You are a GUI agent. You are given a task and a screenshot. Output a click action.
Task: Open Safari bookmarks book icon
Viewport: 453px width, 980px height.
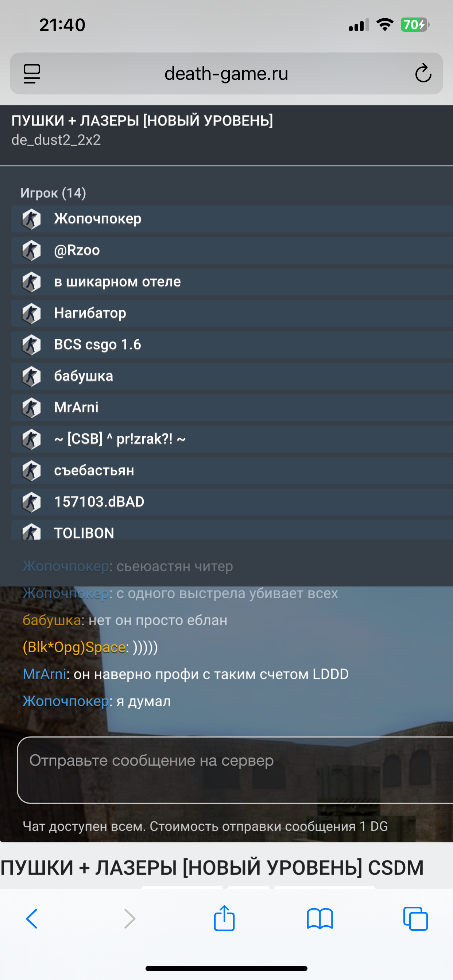click(x=320, y=919)
